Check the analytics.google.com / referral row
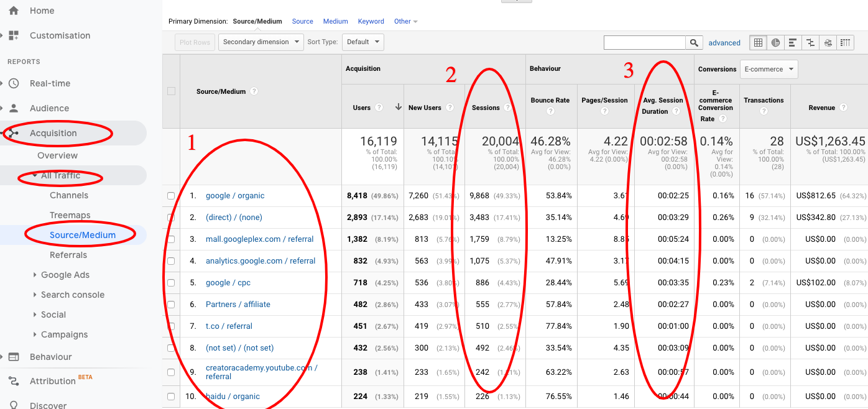This screenshot has height=409, width=868. click(171, 261)
